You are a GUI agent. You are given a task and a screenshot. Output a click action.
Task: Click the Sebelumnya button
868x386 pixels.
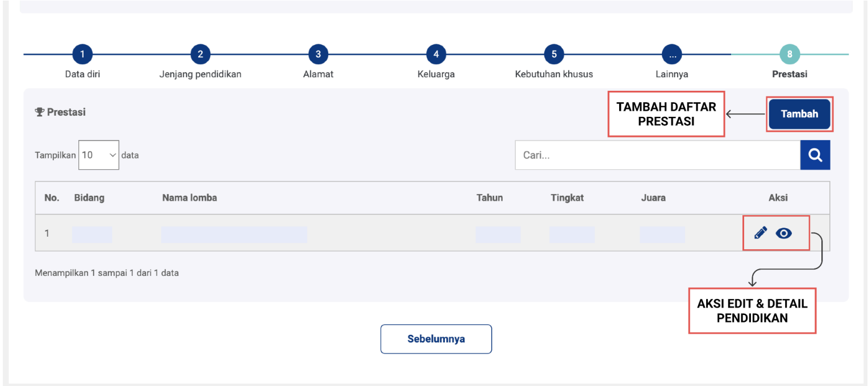(436, 339)
